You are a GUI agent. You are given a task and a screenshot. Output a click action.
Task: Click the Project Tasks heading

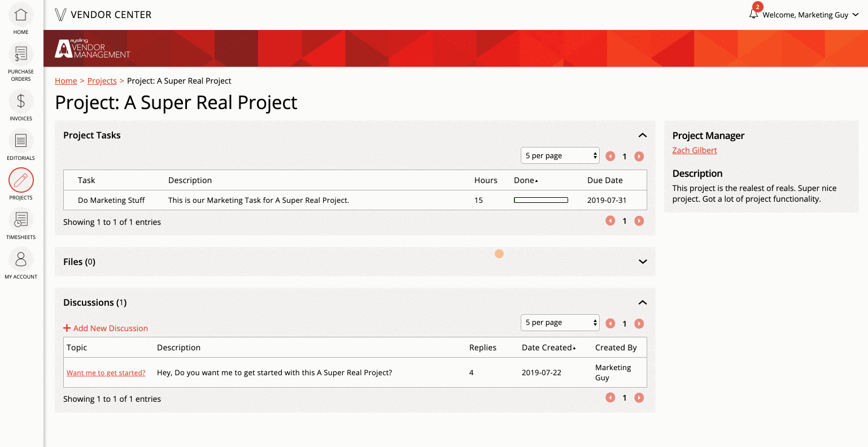click(x=92, y=135)
